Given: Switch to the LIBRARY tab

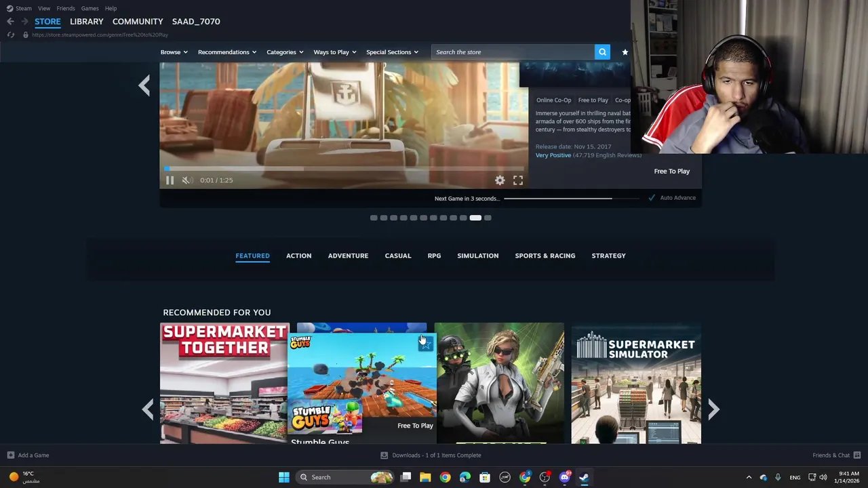Looking at the screenshot, I should [x=87, y=22].
